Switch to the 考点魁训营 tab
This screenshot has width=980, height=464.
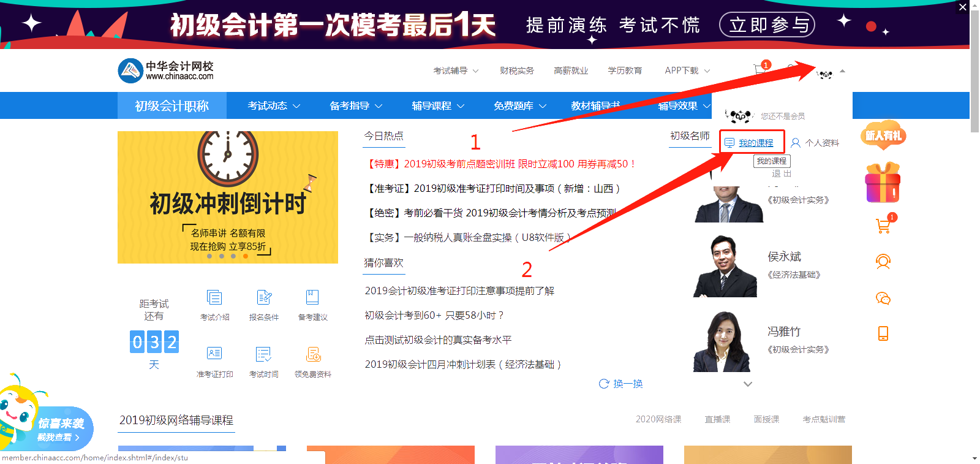pos(824,419)
